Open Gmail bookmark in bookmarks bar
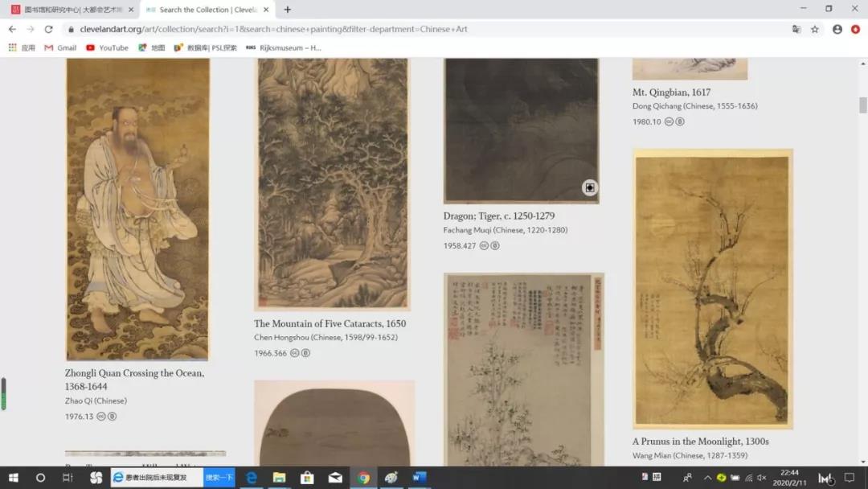The height and width of the screenshot is (489, 868). [60, 47]
